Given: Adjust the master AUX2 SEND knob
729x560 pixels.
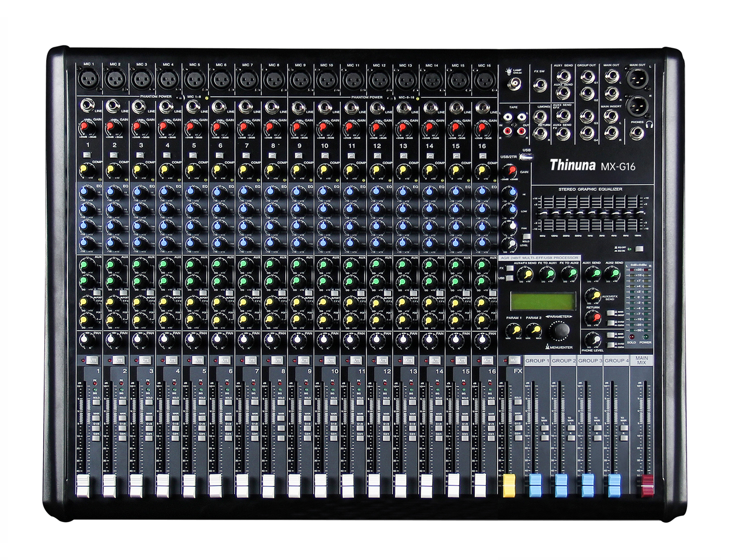Looking at the screenshot, I should pyautogui.click(x=612, y=275).
